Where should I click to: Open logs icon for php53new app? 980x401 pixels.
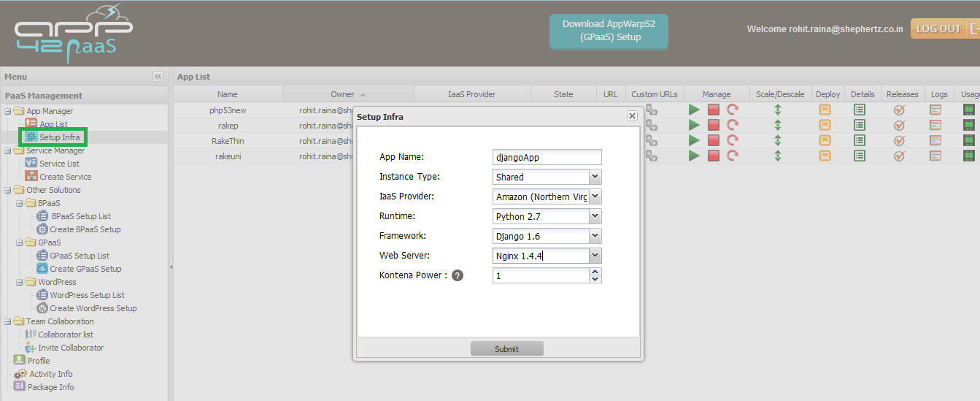(935, 110)
